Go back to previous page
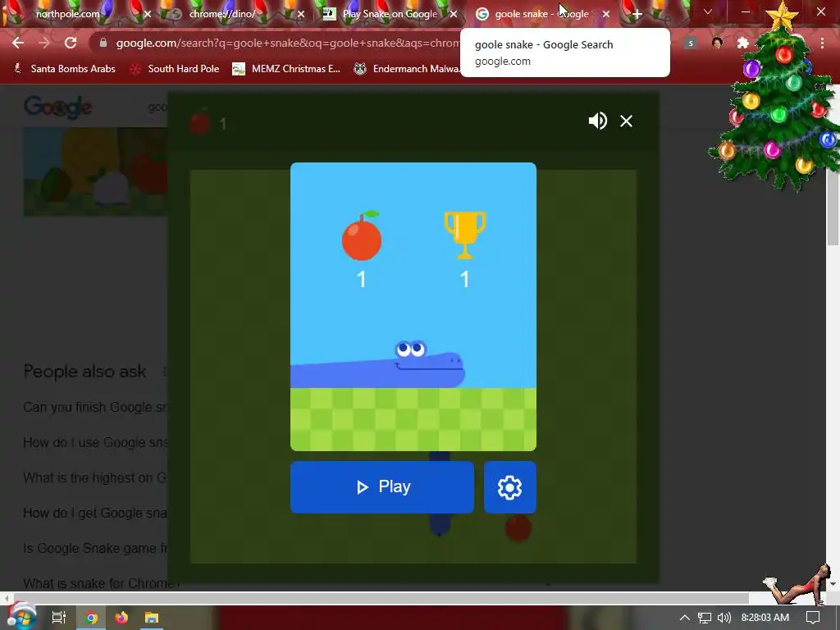This screenshot has width=840, height=630. (x=18, y=43)
